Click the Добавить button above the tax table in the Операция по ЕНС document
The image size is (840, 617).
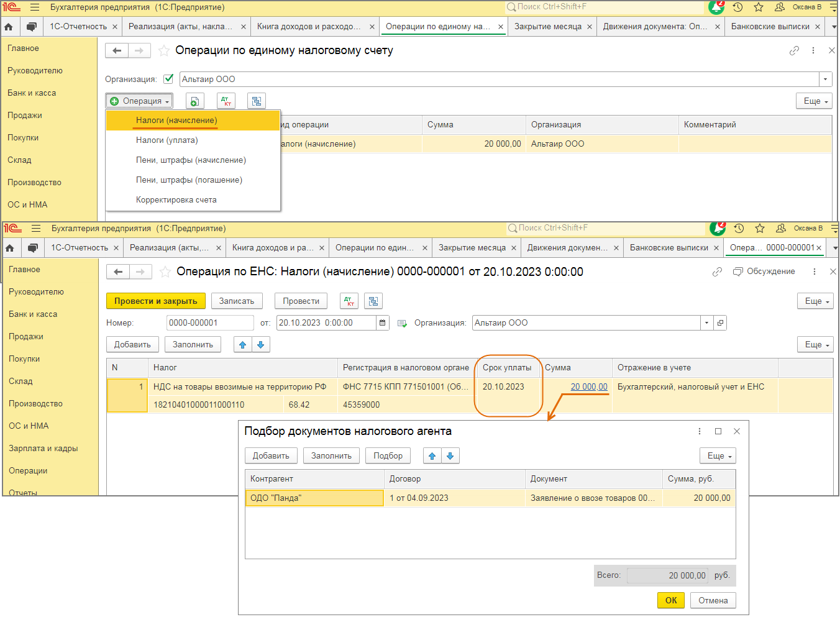click(x=132, y=345)
